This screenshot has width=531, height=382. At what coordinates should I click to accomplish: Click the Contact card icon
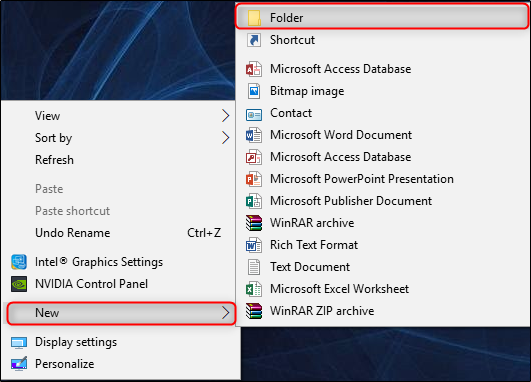254,115
